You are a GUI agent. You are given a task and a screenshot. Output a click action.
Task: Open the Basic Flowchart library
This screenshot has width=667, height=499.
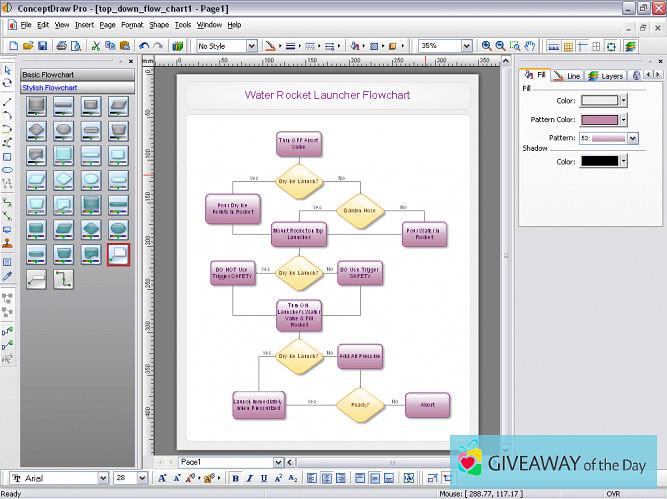coord(77,75)
